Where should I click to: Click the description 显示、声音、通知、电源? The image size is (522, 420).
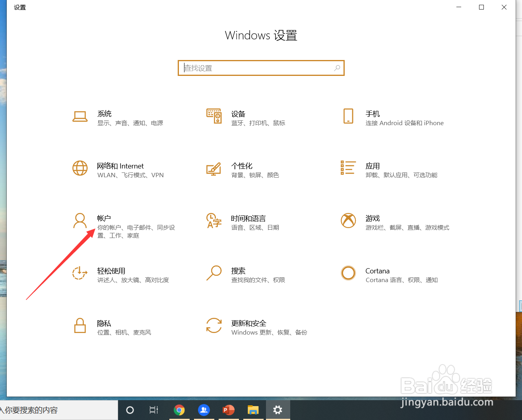click(x=130, y=123)
